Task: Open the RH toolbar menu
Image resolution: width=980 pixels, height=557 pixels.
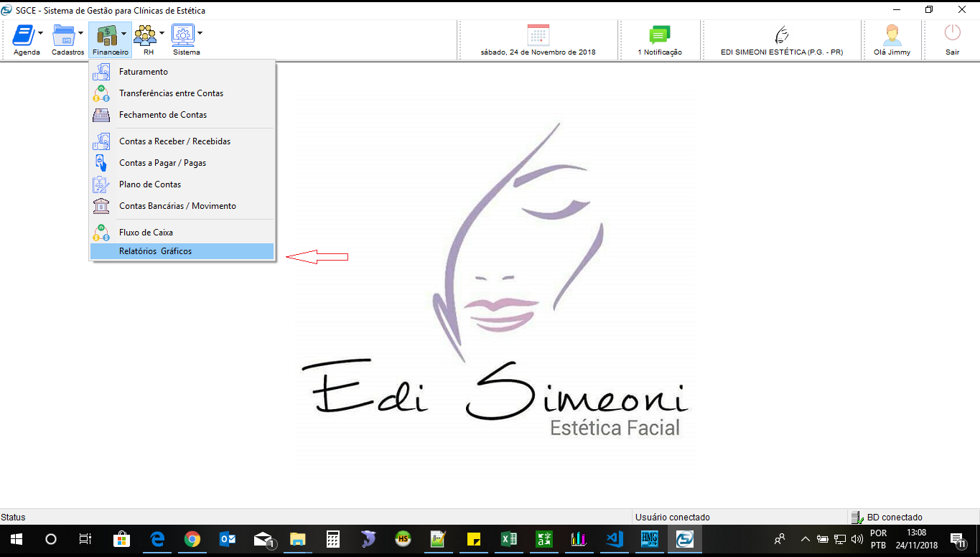Action: pyautogui.click(x=149, y=39)
